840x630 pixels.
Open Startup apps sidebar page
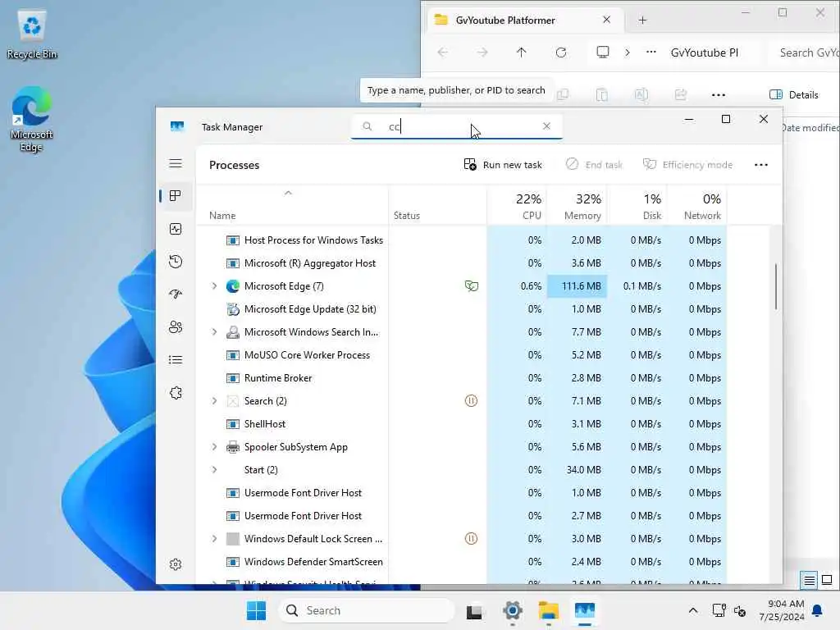[176, 294]
